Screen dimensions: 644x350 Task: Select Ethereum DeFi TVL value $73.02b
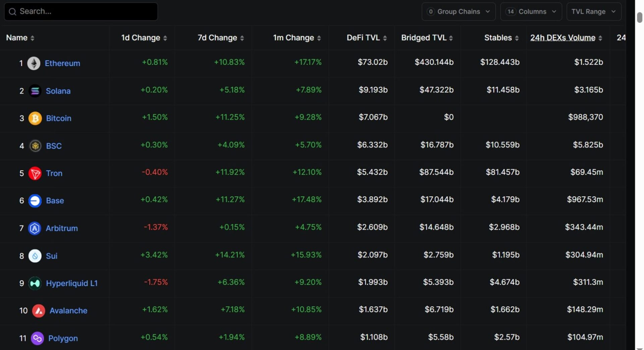coord(373,62)
